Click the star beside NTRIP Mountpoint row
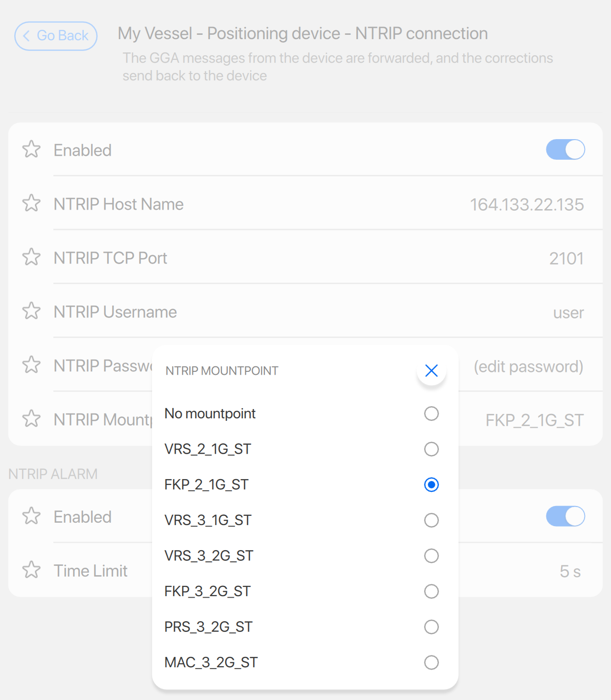This screenshot has height=700, width=611. 31,419
